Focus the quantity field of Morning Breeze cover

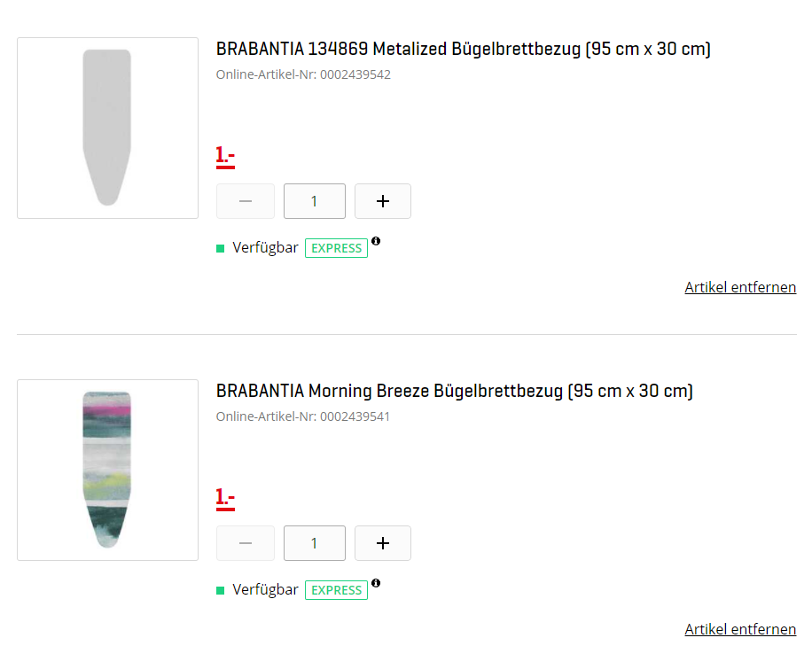coord(314,543)
